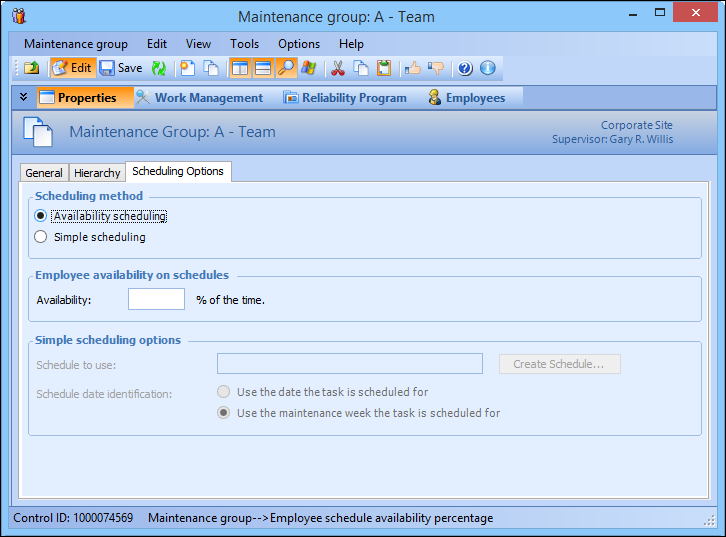Switch to the Hierarchy tab

(97, 173)
